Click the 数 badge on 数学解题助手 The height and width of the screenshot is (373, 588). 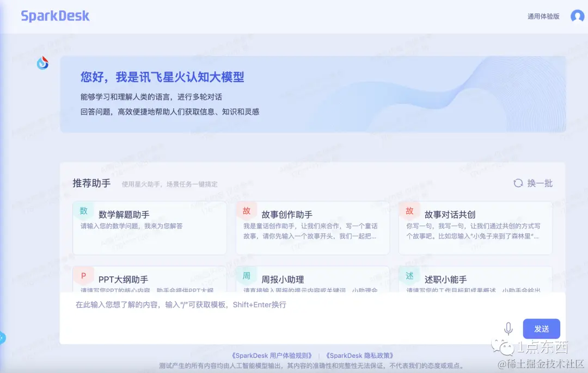pyautogui.click(x=83, y=210)
